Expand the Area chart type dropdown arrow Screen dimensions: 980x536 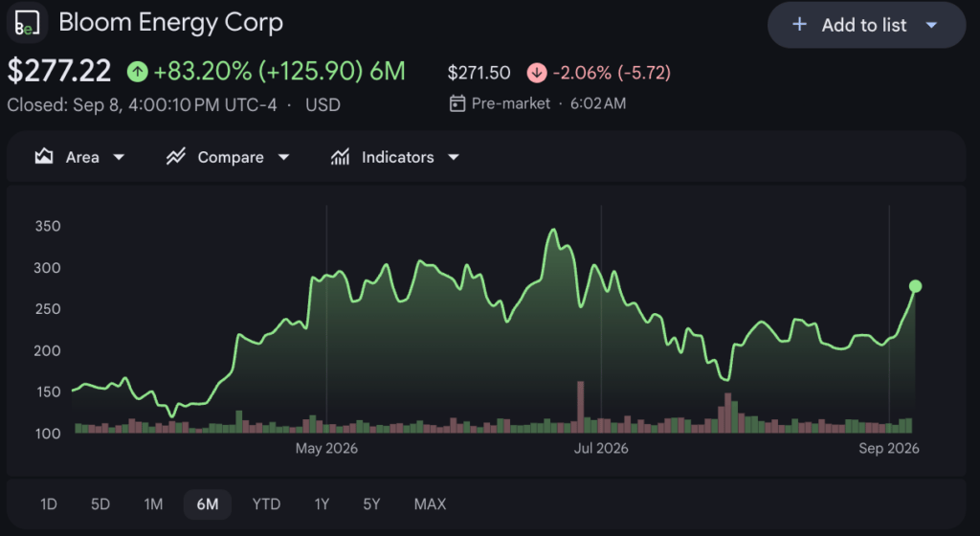[x=119, y=157]
